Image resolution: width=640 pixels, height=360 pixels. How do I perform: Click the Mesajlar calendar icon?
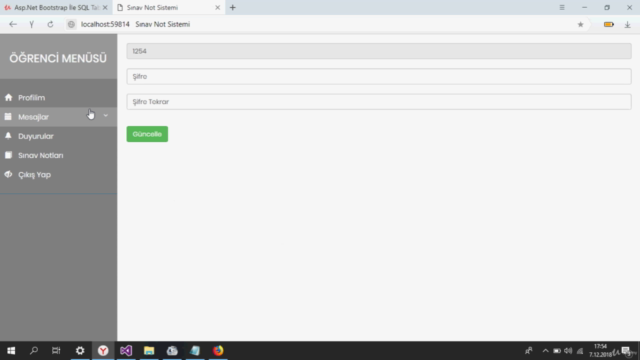(x=8, y=117)
